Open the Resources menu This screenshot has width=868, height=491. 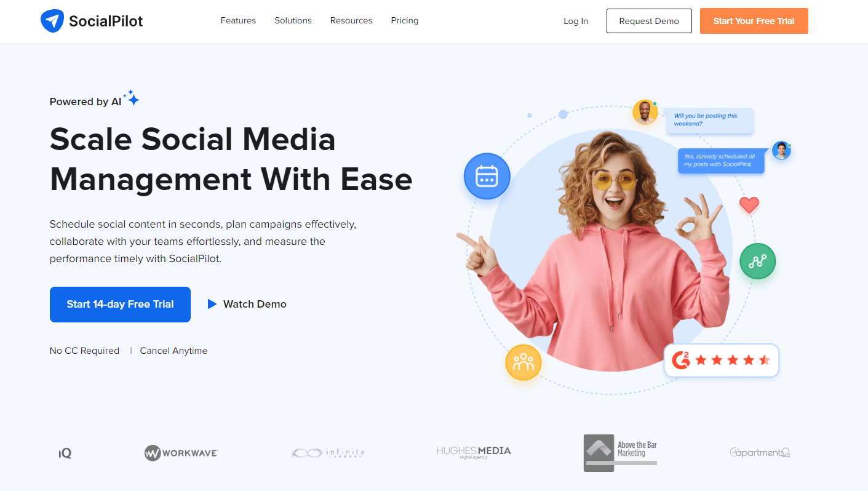tap(351, 20)
